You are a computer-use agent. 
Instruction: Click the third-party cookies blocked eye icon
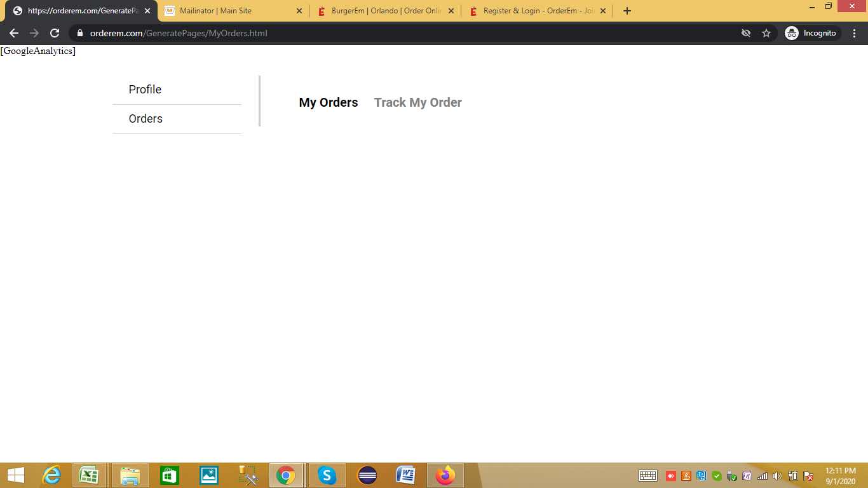point(746,33)
